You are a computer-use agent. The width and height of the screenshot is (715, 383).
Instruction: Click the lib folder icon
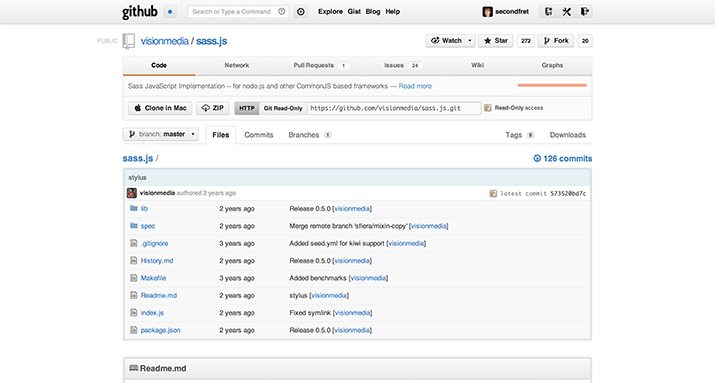(134, 208)
